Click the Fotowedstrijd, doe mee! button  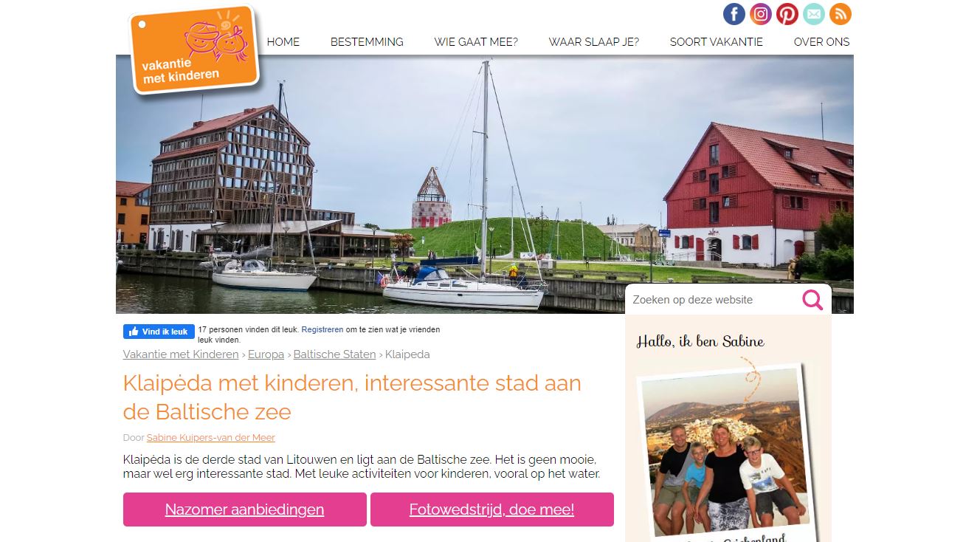492,510
